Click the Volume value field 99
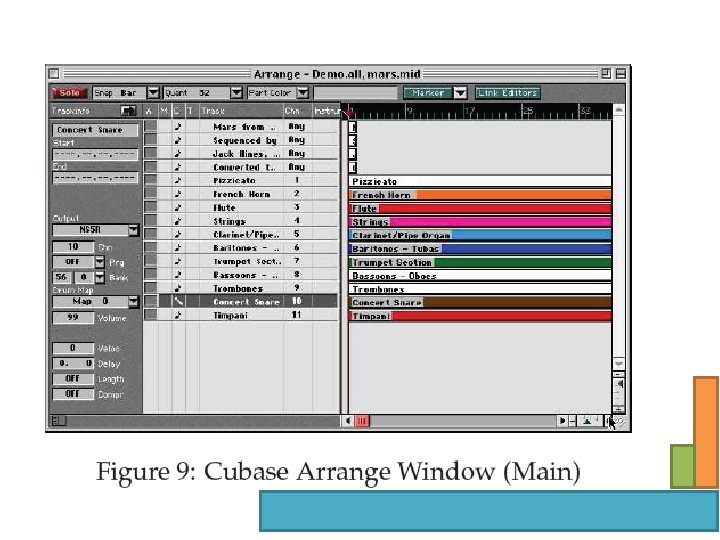 click(73, 317)
